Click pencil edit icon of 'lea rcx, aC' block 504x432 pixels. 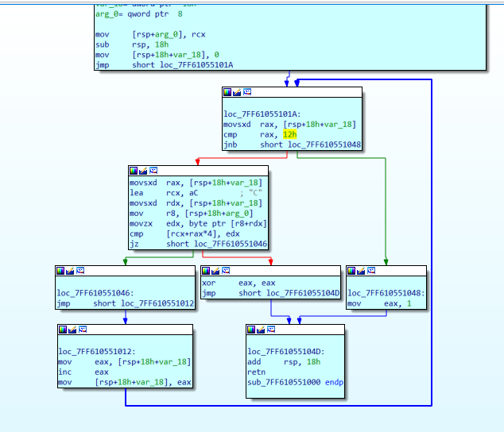[143, 171]
